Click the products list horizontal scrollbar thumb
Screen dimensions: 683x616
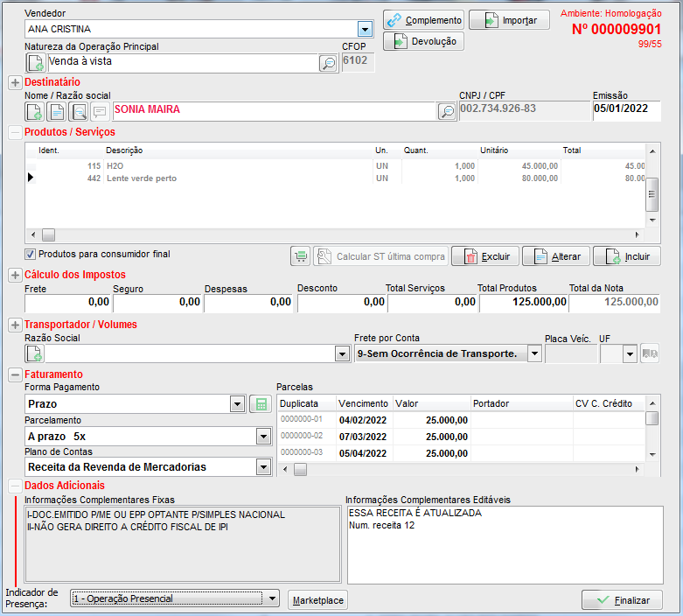(49, 234)
